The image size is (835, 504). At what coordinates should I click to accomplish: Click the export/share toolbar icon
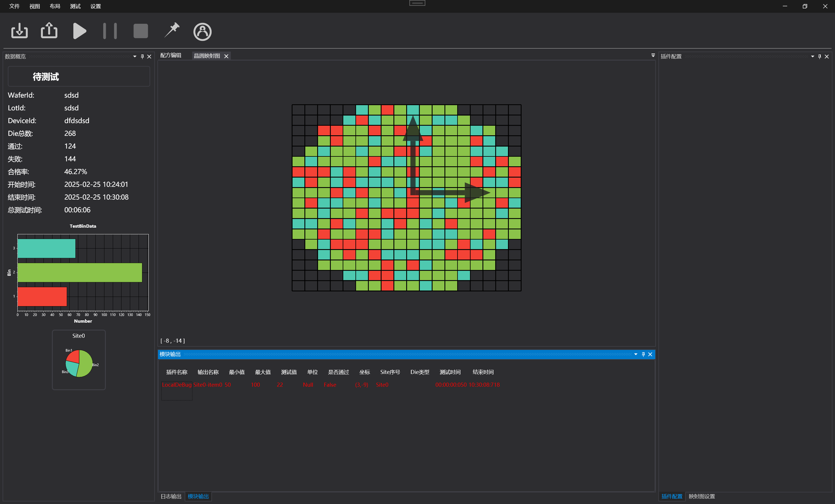click(x=49, y=30)
